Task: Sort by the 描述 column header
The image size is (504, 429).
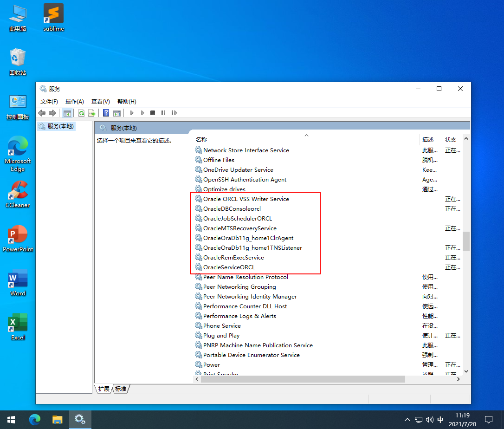Action: point(428,140)
